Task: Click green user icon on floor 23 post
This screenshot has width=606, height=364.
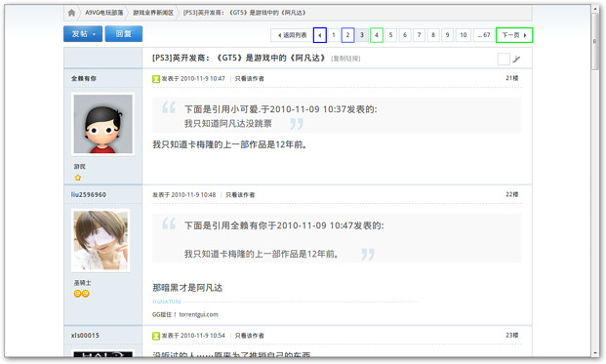Action: [x=156, y=336]
